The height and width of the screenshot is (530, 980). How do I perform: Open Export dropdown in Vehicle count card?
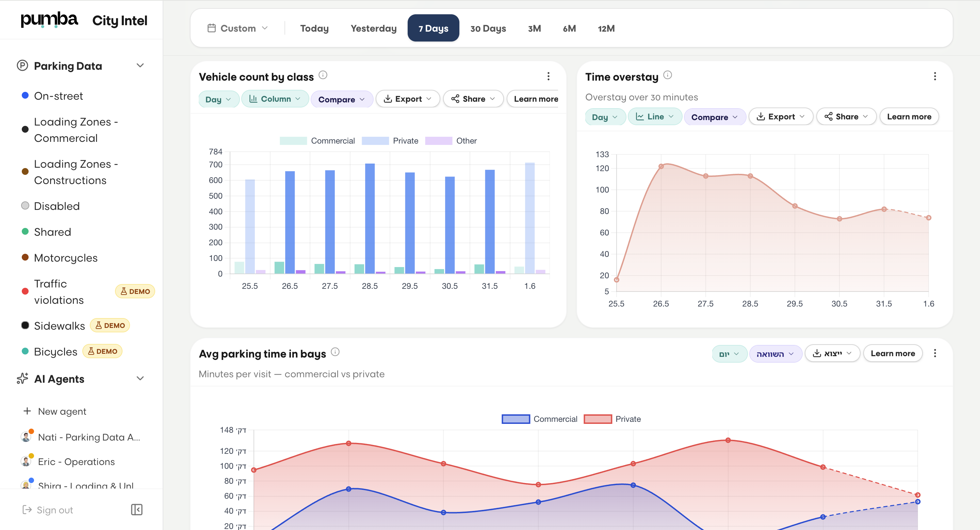pyautogui.click(x=408, y=99)
